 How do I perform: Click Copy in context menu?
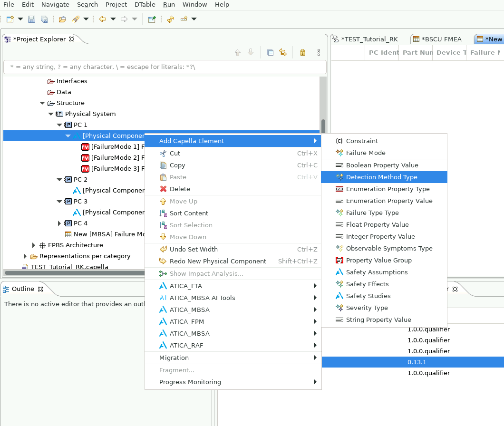tap(233, 165)
